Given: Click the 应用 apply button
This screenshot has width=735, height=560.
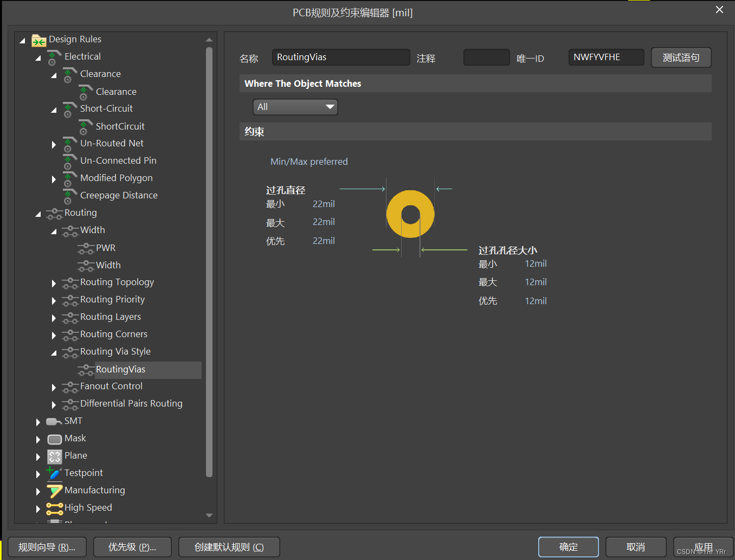Looking at the screenshot, I should [703, 547].
